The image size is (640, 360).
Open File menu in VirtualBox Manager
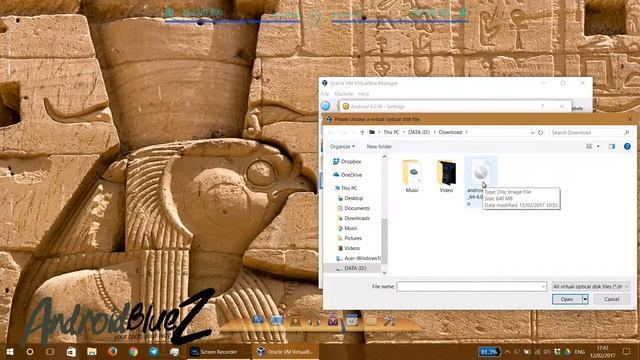point(325,94)
